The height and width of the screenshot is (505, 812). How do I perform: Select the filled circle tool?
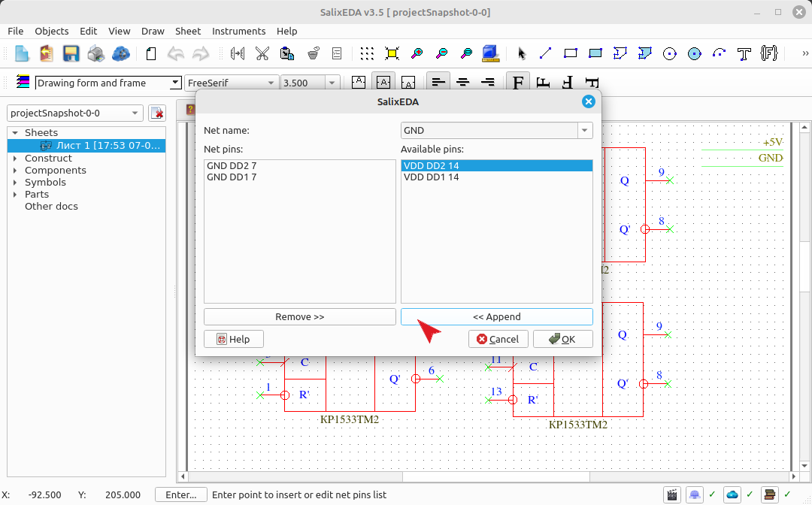click(x=695, y=53)
